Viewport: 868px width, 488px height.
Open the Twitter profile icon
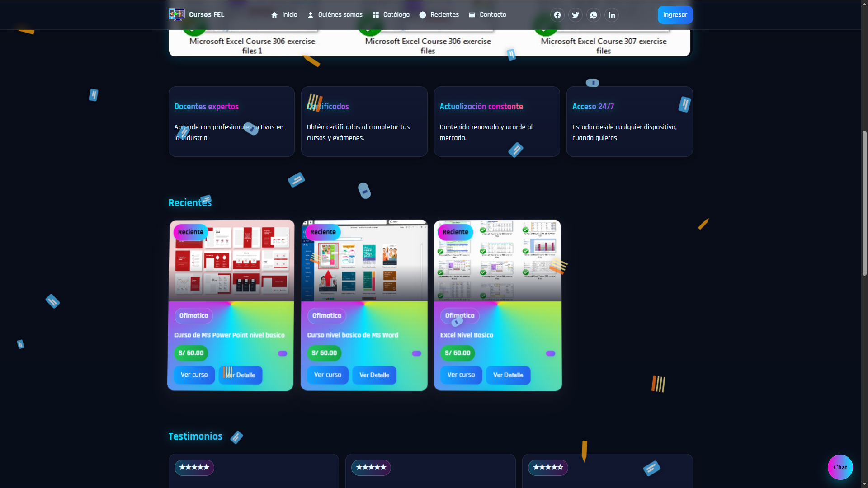(x=575, y=15)
